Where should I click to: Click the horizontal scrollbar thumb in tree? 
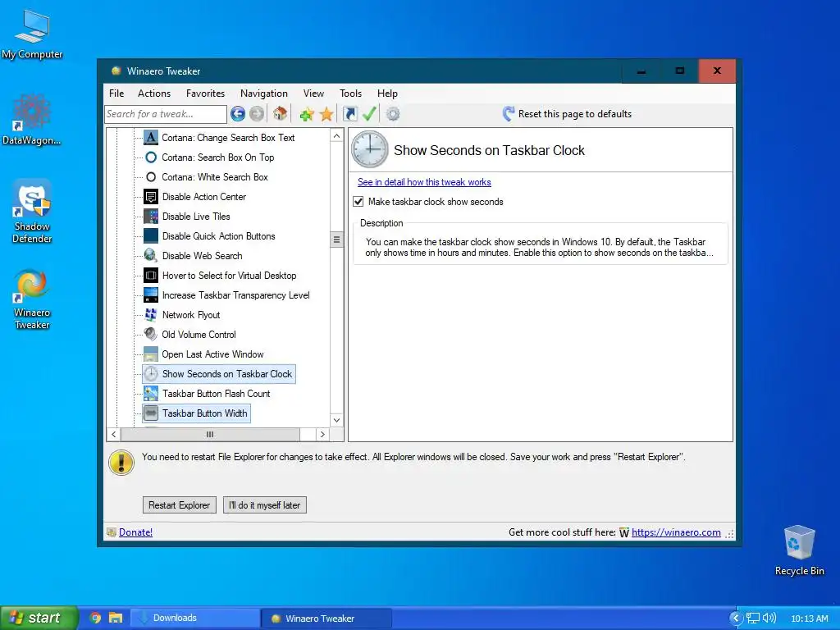click(x=210, y=434)
